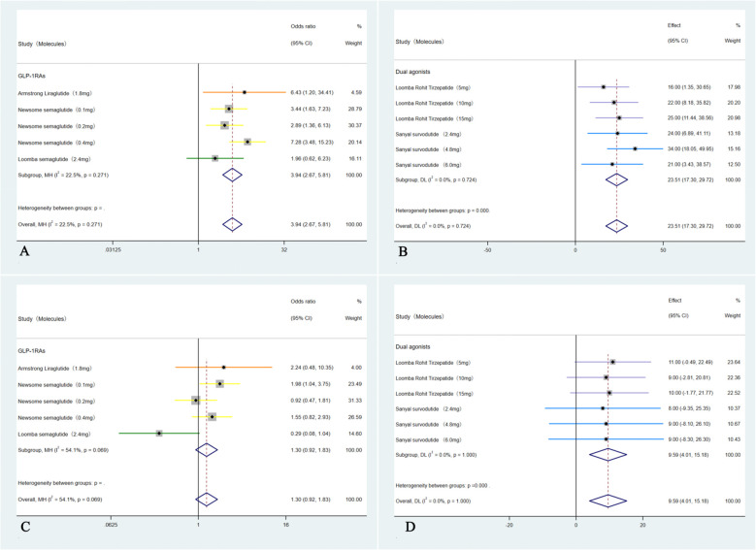Click axis tick label .0625 in panel C
756x550 pixels.
(x=111, y=525)
